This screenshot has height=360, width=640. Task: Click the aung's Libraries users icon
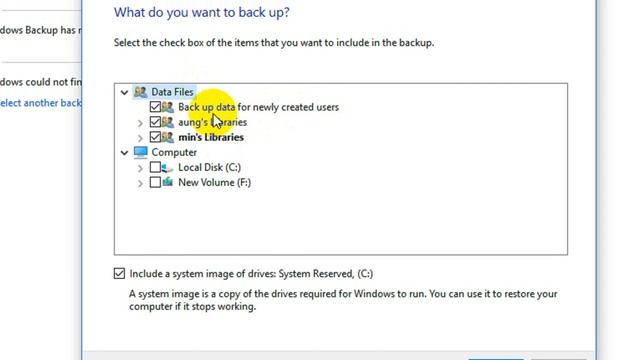point(167,122)
